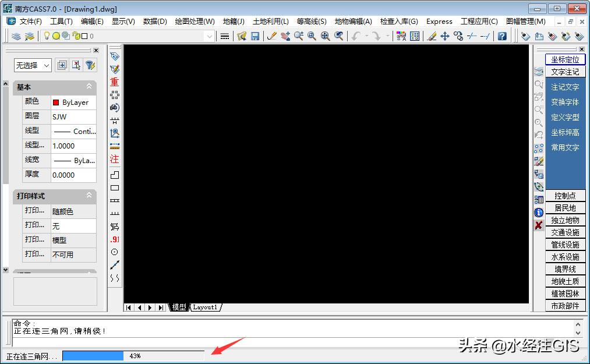590x364 pixels.
Task: Select the .91 elevation icon in left toolbar
Action: pos(114,239)
